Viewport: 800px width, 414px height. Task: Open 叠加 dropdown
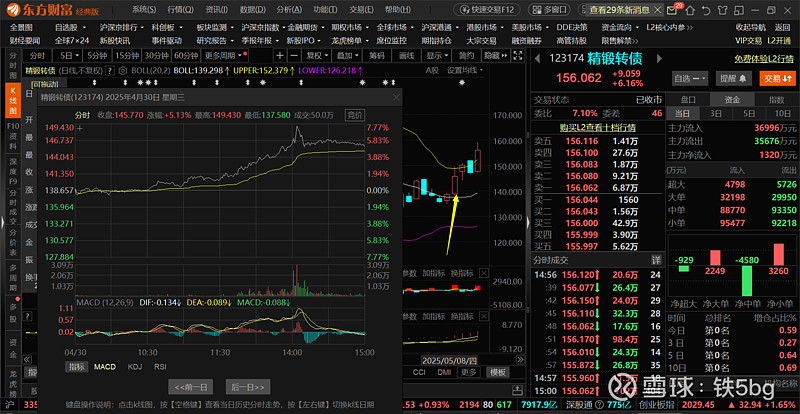[x=348, y=56]
